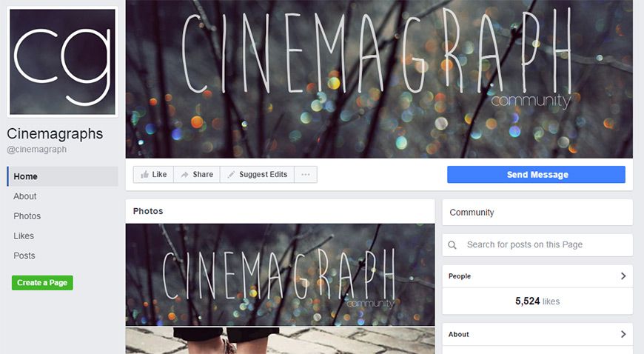The width and height of the screenshot is (644, 354).
Task: Click the Community heading
Action: pyautogui.click(x=472, y=213)
